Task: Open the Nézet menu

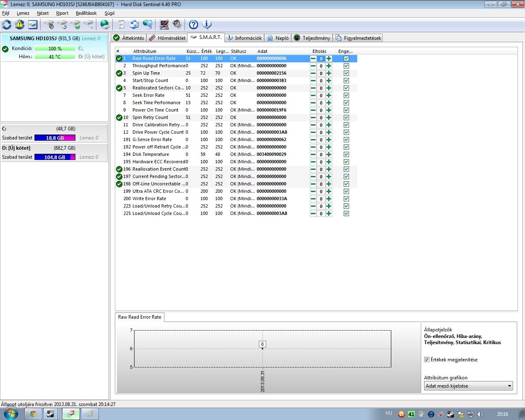Action: click(x=43, y=13)
